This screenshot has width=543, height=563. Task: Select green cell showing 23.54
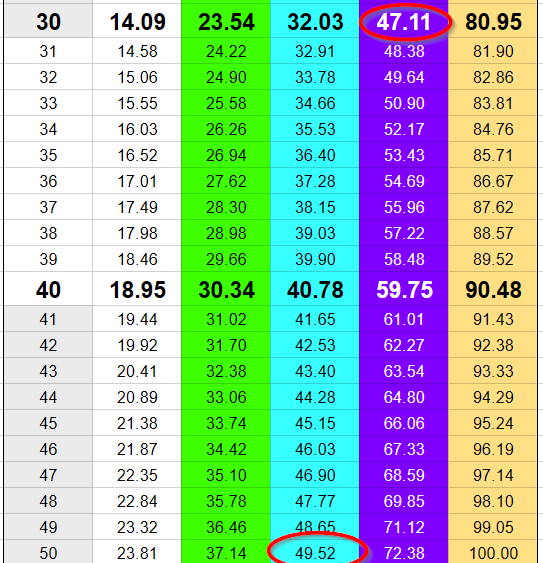click(226, 22)
